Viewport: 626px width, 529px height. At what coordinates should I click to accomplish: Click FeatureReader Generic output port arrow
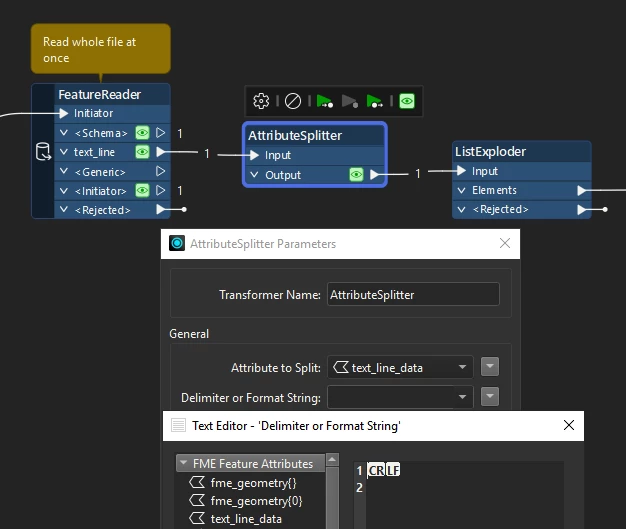tap(160, 171)
